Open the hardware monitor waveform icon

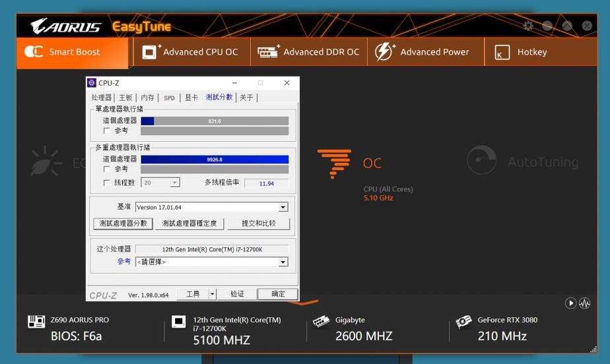[585, 303]
